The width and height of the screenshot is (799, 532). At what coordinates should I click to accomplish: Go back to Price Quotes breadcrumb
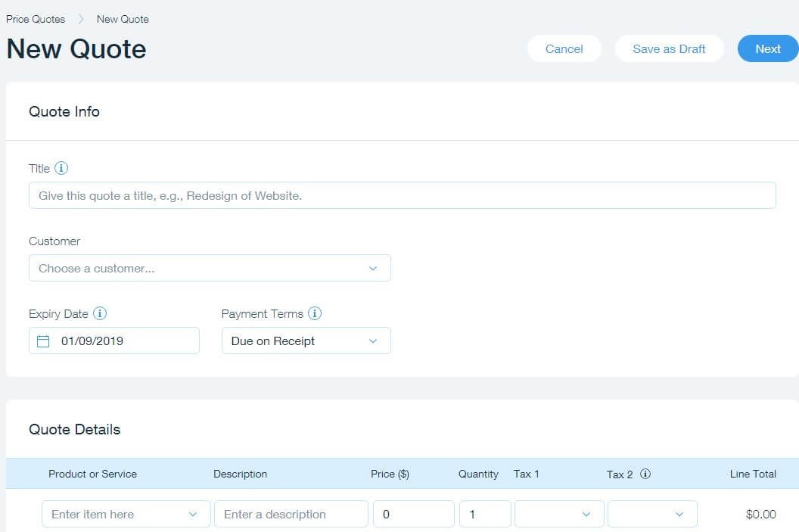[x=36, y=20]
